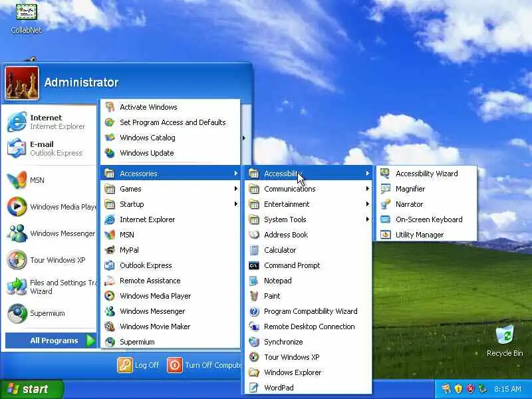This screenshot has height=399, width=532.
Task: Open Internet Explorer pinned item
Action: click(51, 122)
